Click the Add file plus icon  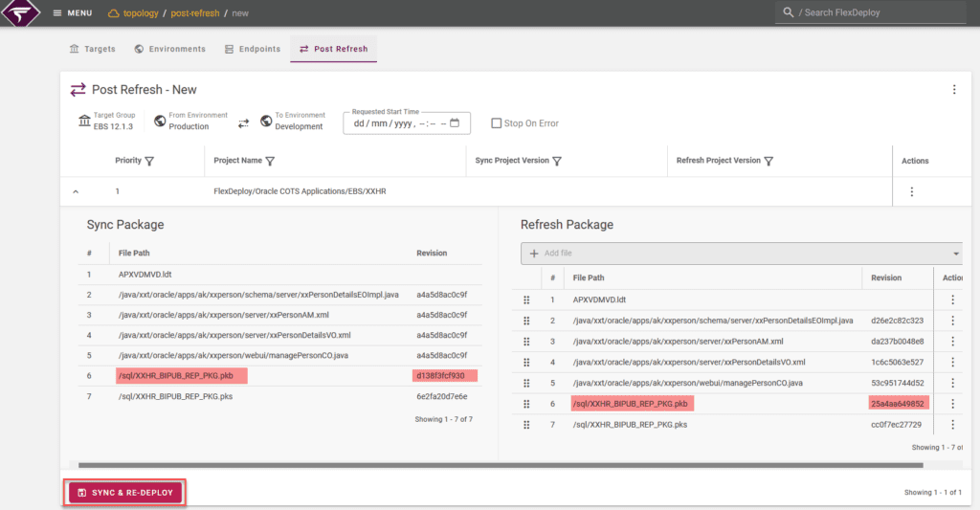(x=534, y=254)
